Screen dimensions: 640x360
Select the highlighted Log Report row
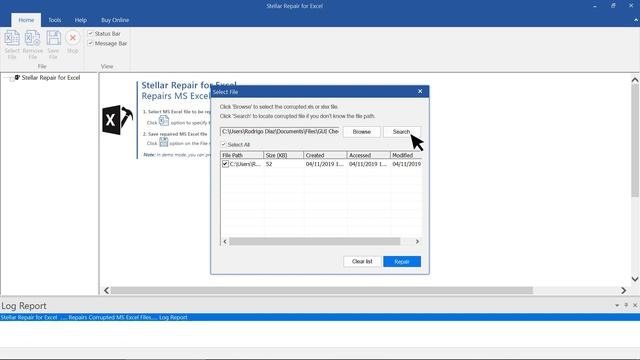tap(320, 318)
